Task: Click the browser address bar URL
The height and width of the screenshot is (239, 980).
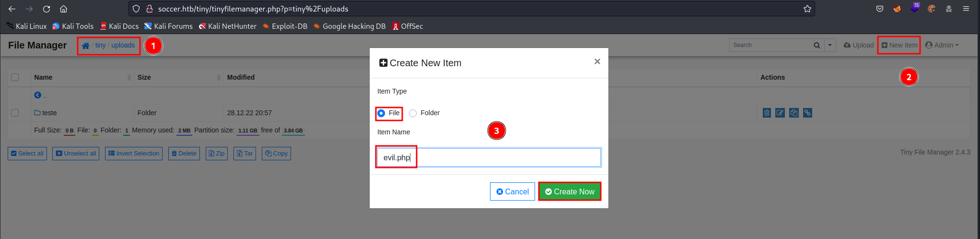Action: click(253, 9)
